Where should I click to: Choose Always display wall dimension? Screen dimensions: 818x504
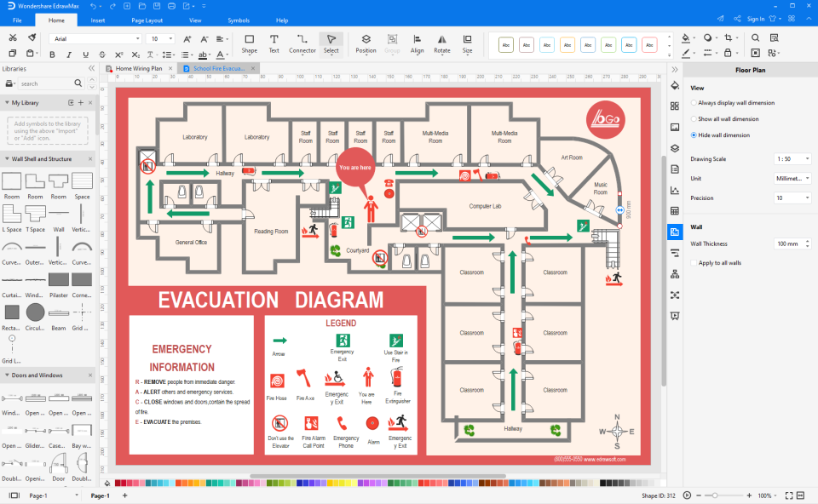(x=693, y=102)
